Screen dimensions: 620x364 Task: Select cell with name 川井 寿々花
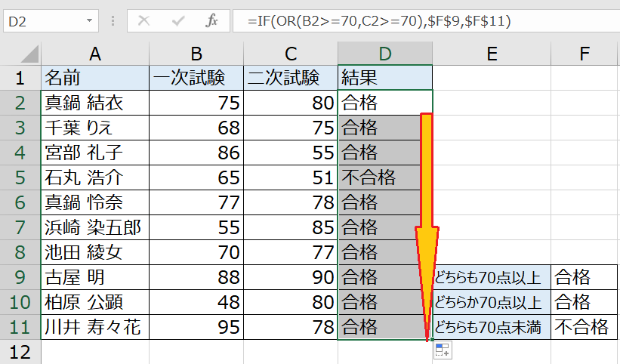[95, 327]
